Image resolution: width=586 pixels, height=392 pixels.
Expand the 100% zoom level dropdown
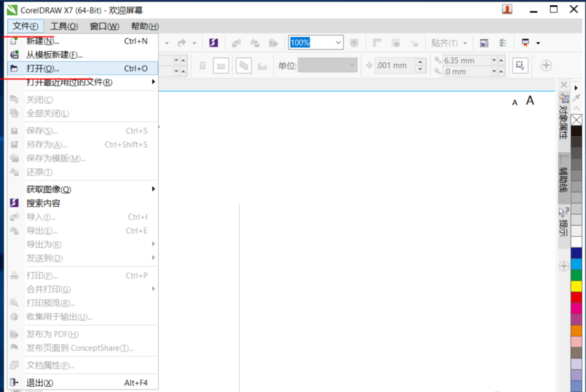338,43
